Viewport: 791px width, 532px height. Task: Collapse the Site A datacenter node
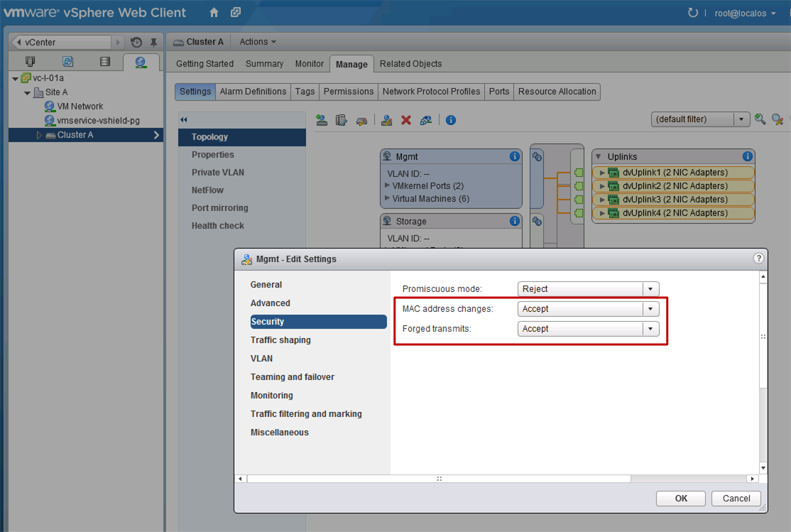click(27, 92)
